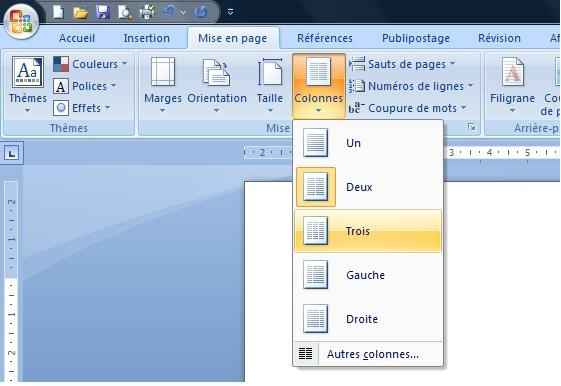Select the Mise en page tab

click(233, 38)
